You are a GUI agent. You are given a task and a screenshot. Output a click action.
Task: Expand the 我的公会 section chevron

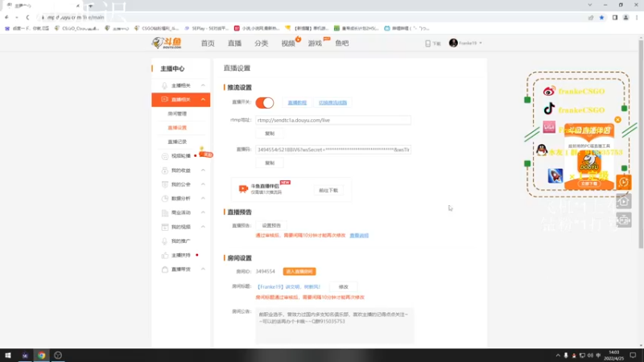point(203,184)
